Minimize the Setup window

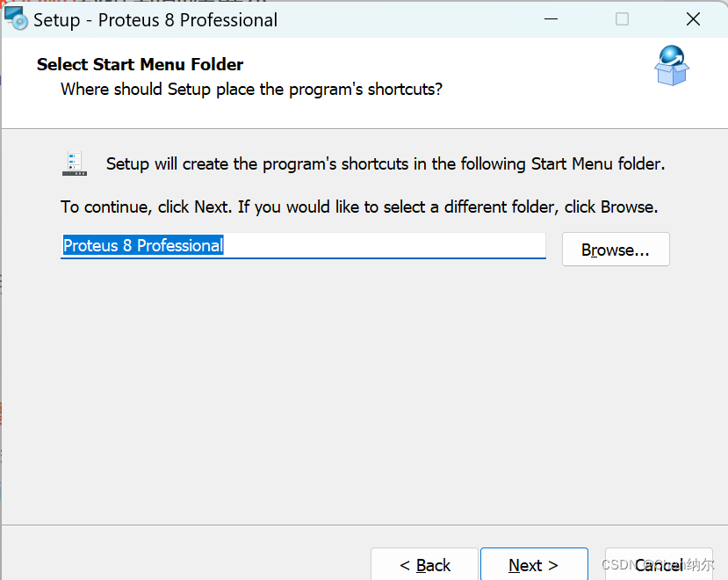pos(551,19)
